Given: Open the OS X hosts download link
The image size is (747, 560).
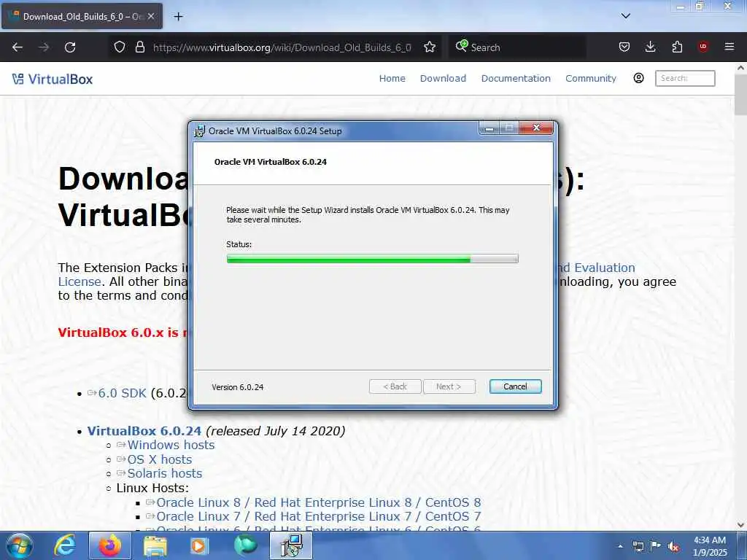Looking at the screenshot, I should coord(160,459).
